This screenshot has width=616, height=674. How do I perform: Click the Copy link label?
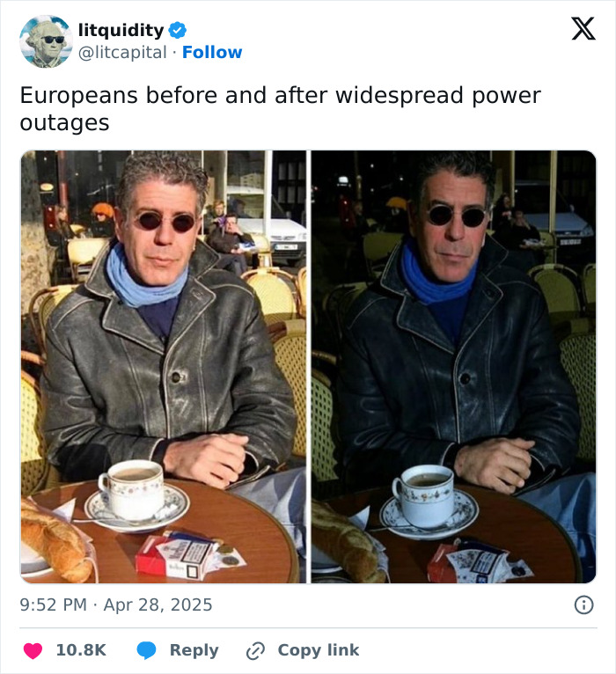(x=318, y=650)
